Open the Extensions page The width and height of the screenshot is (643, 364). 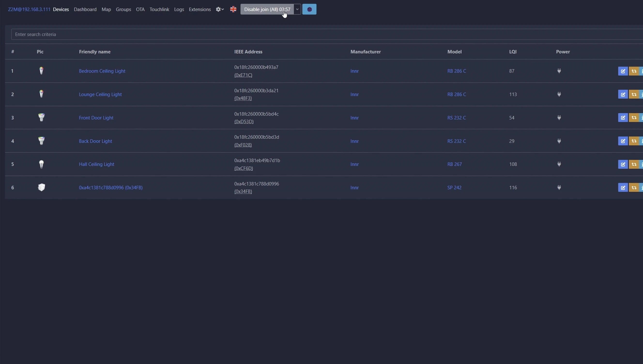click(200, 9)
